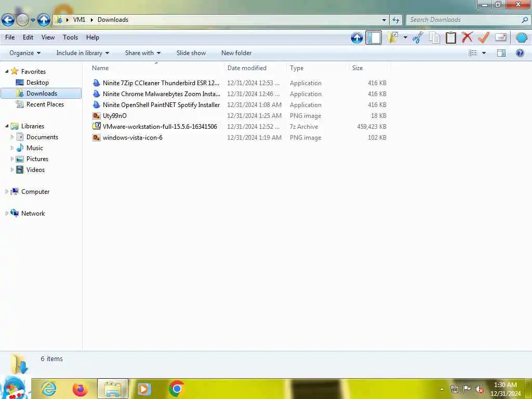The image size is (532, 399).
Task: Open Firefox from taskbar
Action: [x=80, y=389]
